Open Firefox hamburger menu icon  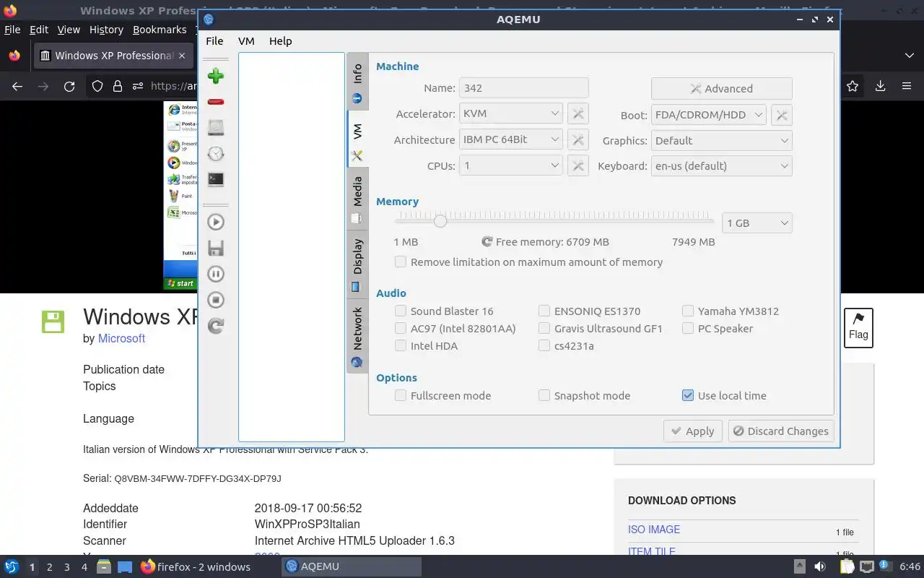[x=907, y=87]
